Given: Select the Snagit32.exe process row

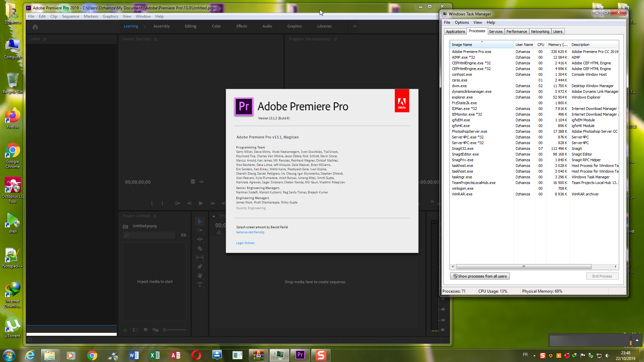Looking at the screenshot, I should [534, 148].
